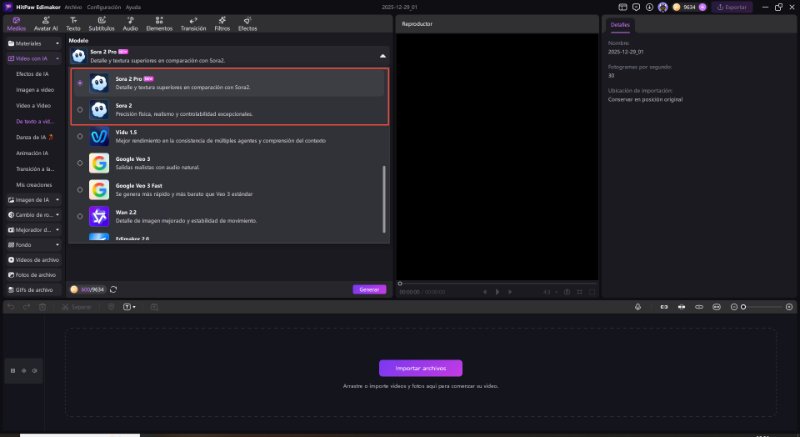Delete selected clip with trash icon

[43, 307]
